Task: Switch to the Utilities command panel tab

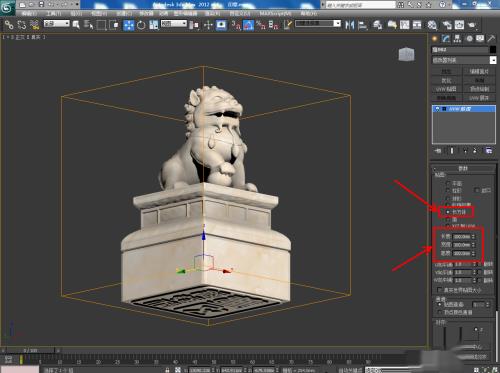Action: (491, 39)
